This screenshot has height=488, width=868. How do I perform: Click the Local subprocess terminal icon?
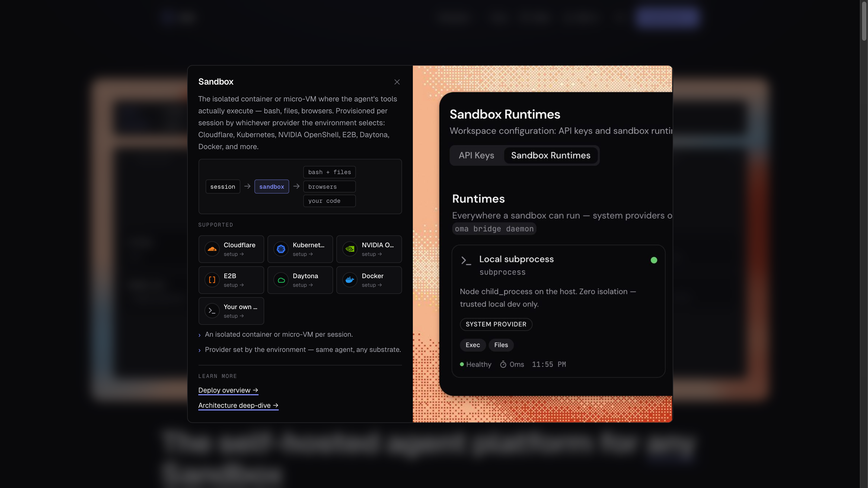[466, 261]
